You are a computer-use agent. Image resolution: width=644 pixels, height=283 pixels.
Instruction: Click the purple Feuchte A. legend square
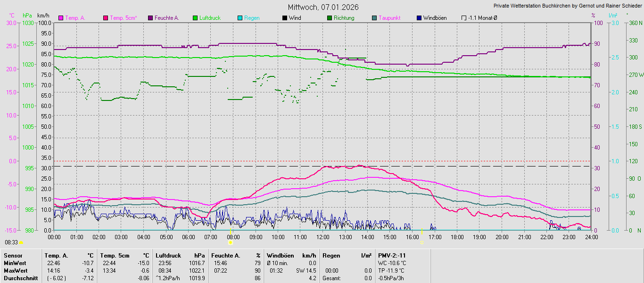click(x=150, y=18)
